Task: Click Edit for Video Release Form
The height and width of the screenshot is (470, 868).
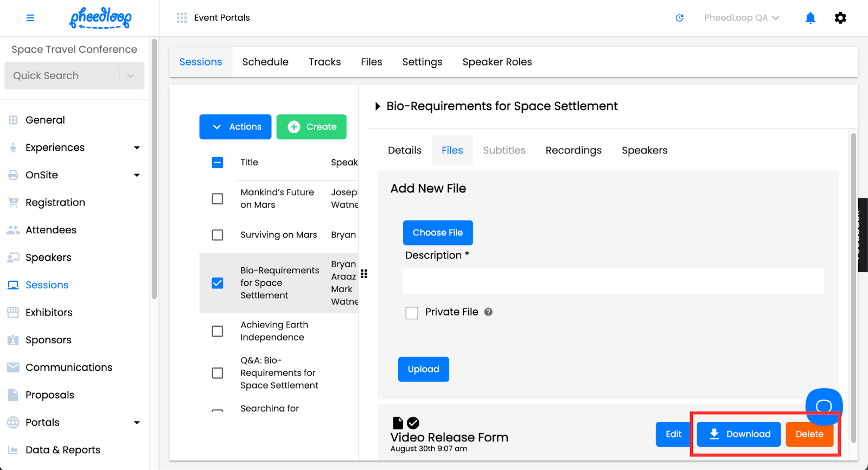Action: 673,434
